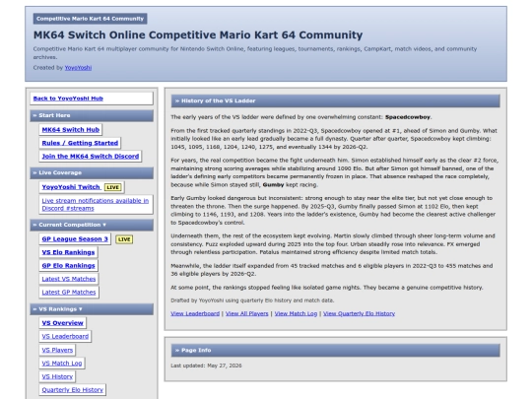532x399 pixels.
Task: Open MK64 Switch Hub link
Action: [x=71, y=130]
